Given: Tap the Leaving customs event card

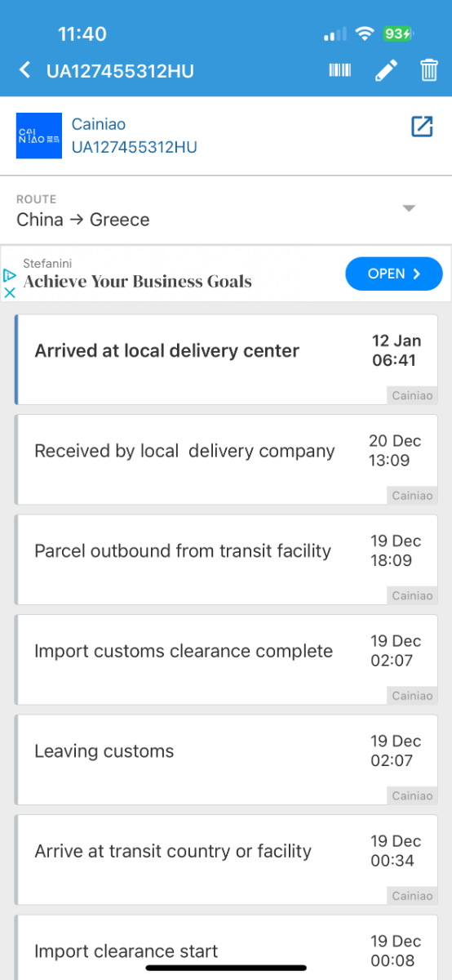Looking at the screenshot, I should pos(226,759).
